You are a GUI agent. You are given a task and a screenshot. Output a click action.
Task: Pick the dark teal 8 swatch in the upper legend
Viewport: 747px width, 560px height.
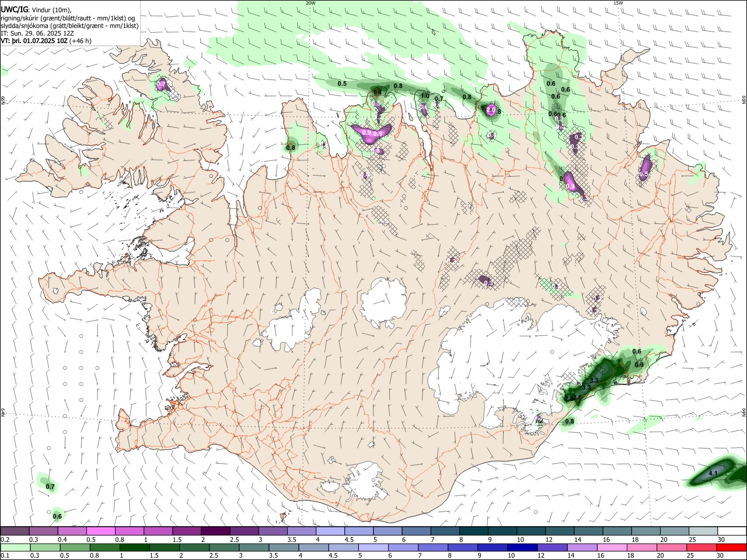[x=474, y=531]
